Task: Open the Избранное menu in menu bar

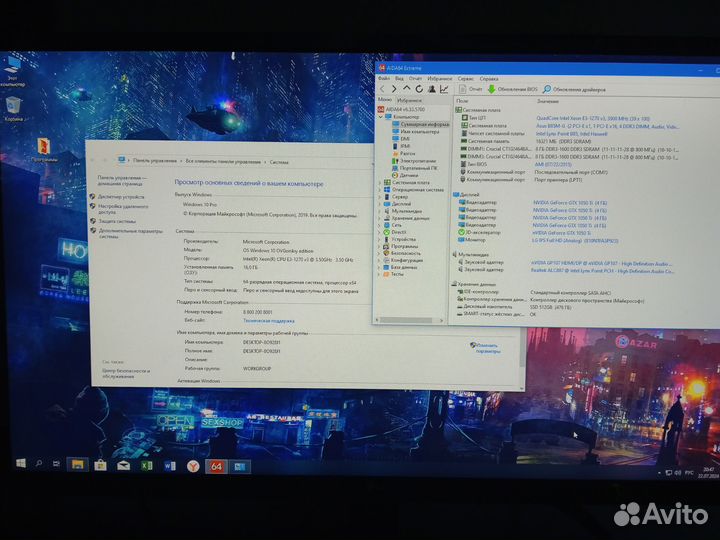Action: click(440, 79)
